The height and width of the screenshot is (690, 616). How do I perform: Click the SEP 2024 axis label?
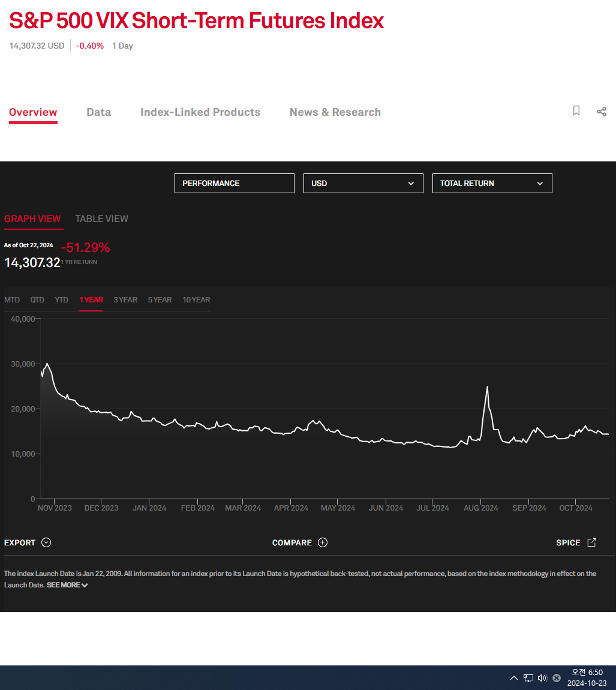[x=529, y=508]
